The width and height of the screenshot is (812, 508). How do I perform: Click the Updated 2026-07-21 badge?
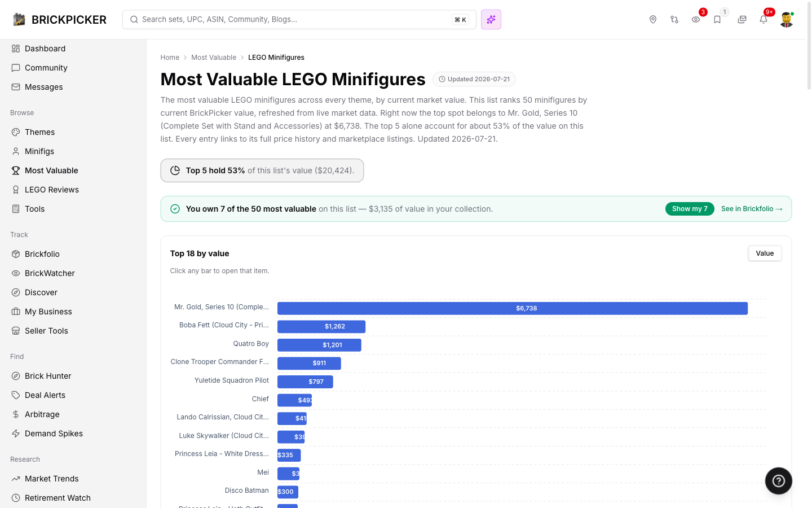pyautogui.click(x=474, y=80)
